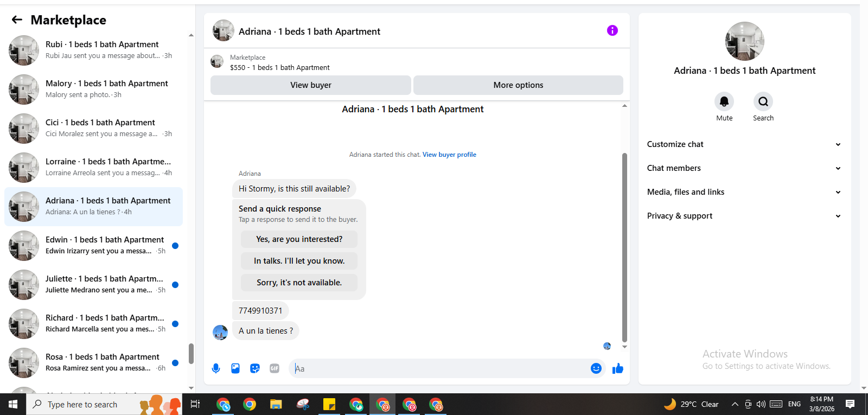
Task: Send quick reply "Yes, are you interested?"
Action: (x=299, y=239)
